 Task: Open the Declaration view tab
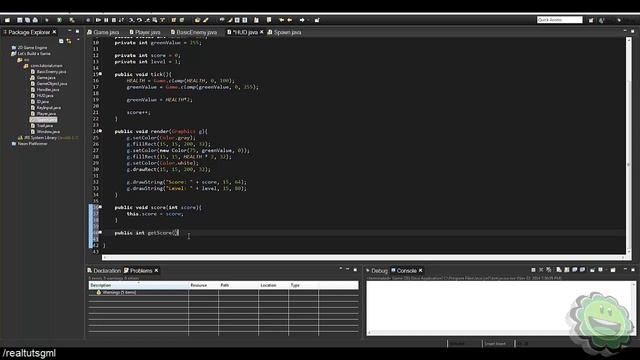point(104,271)
